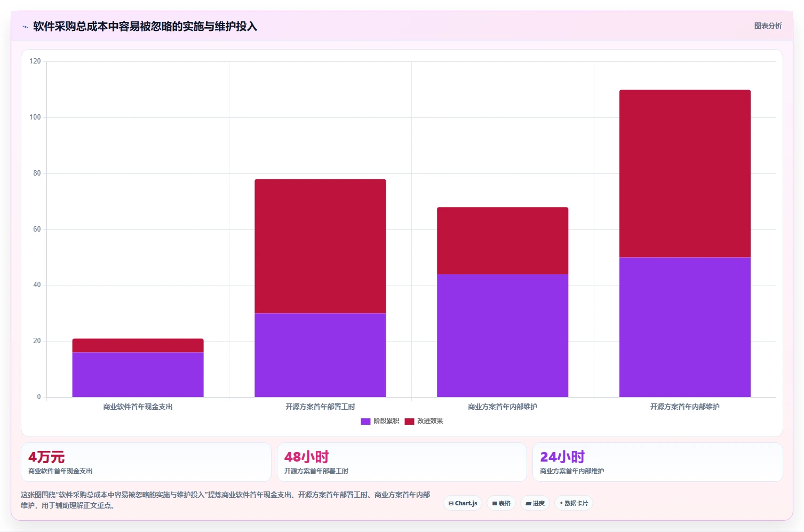Click the y-axis value 40

pyautogui.click(x=37, y=285)
